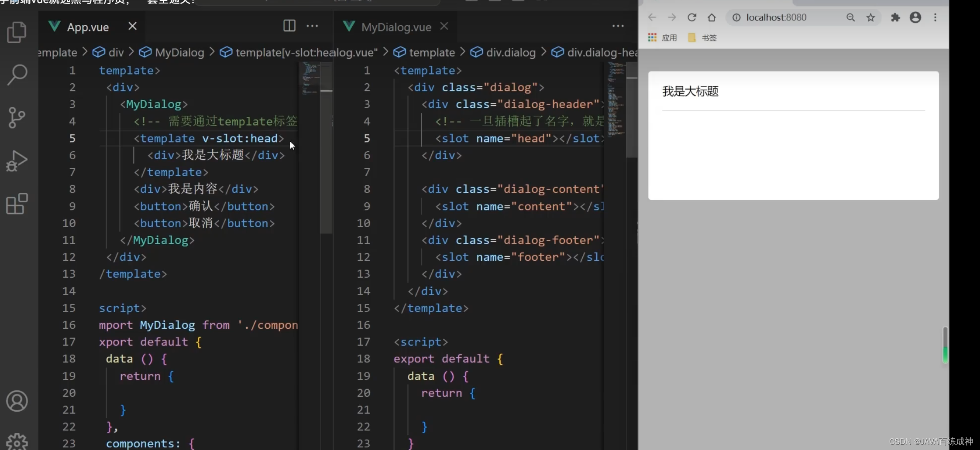Click slot name="footer" in MyDialog.vue
The width and height of the screenshot is (980, 450).
[x=519, y=257]
